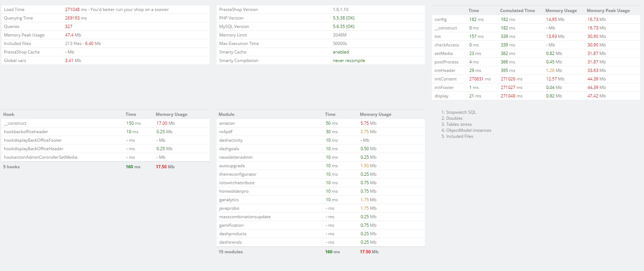Click the Hook column header
Image resolution: width=644 pixels, height=271 pixels.
tap(9, 114)
